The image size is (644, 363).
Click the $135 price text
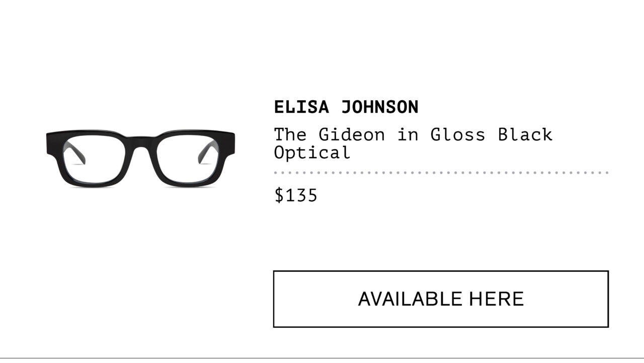coord(296,195)
